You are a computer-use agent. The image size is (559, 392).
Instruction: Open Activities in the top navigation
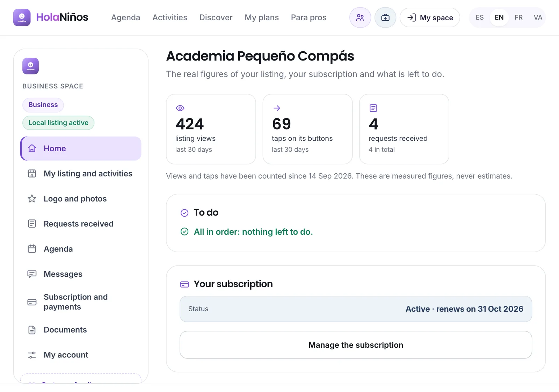(x=170, y=17)
